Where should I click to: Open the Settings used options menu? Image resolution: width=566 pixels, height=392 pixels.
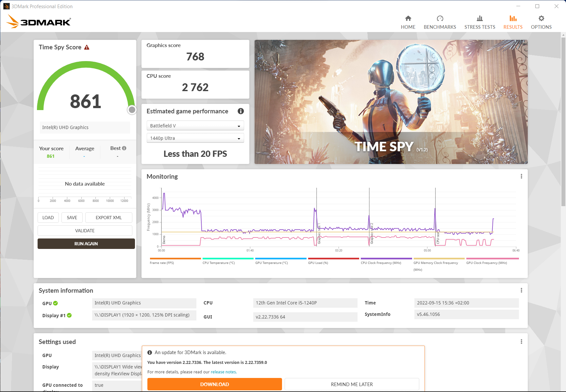coord(521,342)
